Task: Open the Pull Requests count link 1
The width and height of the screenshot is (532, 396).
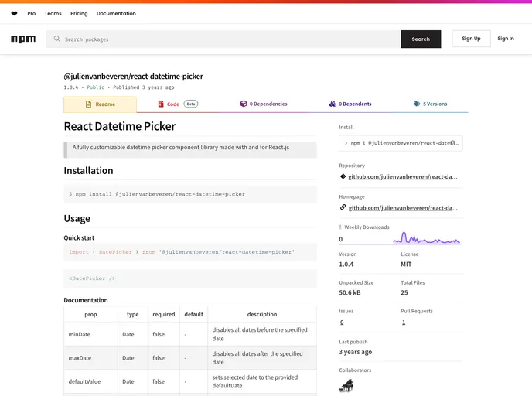Action: (x=404, y=323)
